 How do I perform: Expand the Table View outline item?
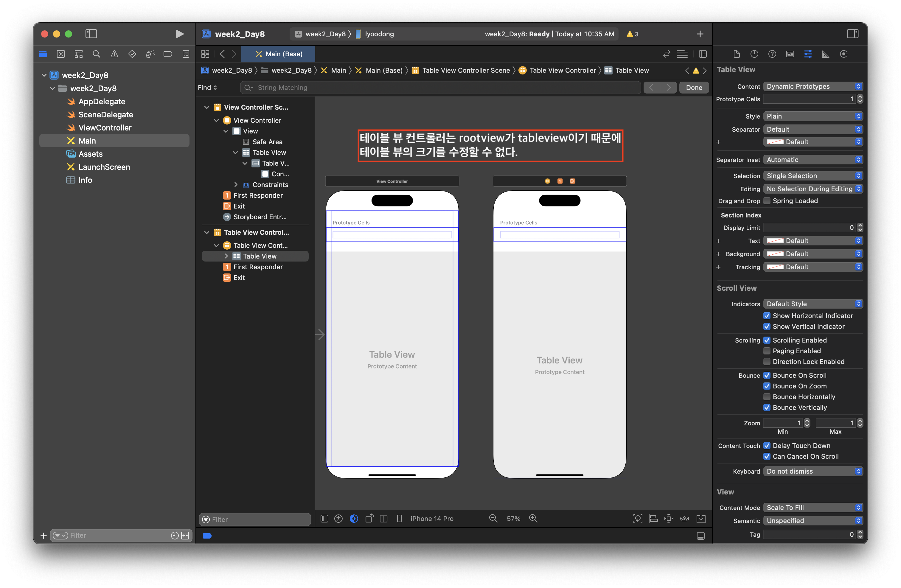[226, 256]
